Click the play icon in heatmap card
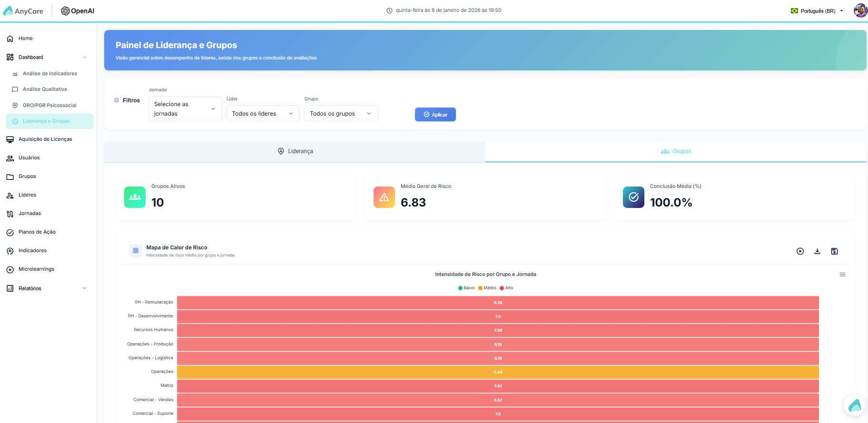Viewport: 868px width, 423px height. click(800, 251)
